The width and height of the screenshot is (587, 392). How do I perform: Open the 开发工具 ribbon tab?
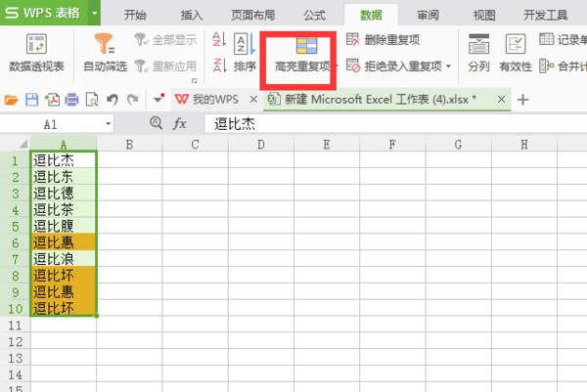[546, 15]
